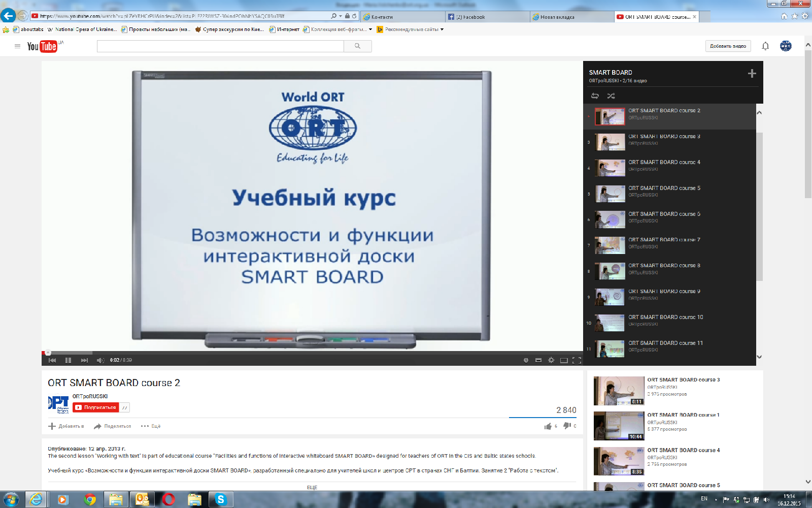The width and height of the screenshot is (812, 508).
Task: Open address bar search dropdown arrow
Action: [x=340, y=16]
